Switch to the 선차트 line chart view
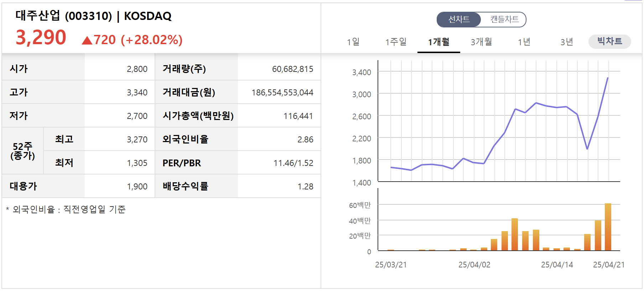 click(x=459, y=19)
